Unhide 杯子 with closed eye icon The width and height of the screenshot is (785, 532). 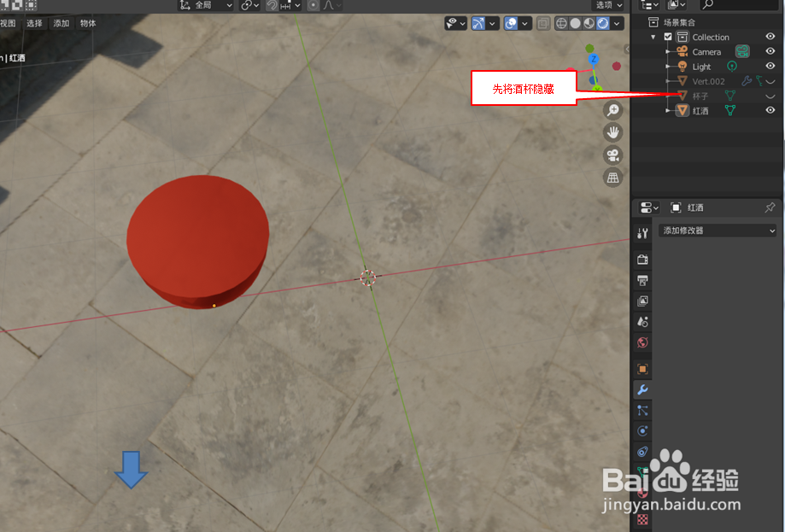tap(770, 96)
